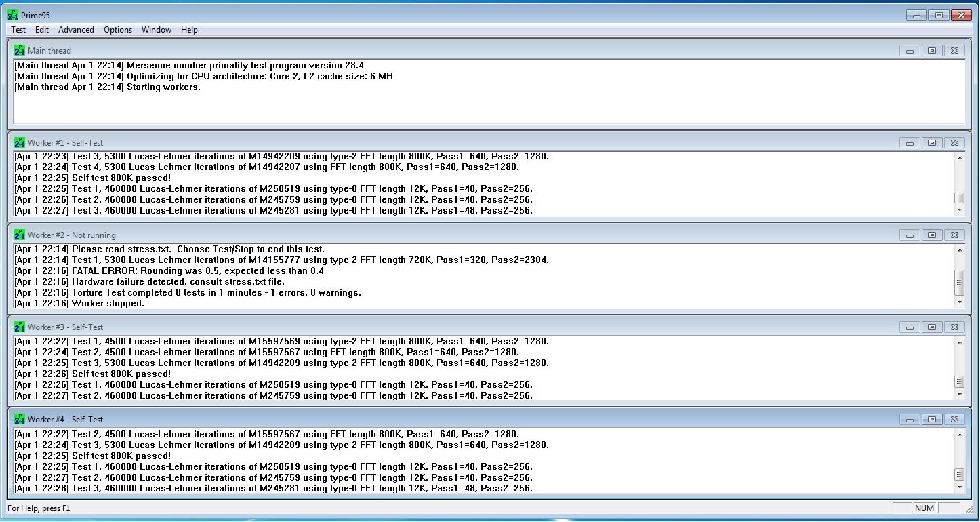Click 'For Help, press F1' status text
Screen dimensions: 980x522
(39, 508)
